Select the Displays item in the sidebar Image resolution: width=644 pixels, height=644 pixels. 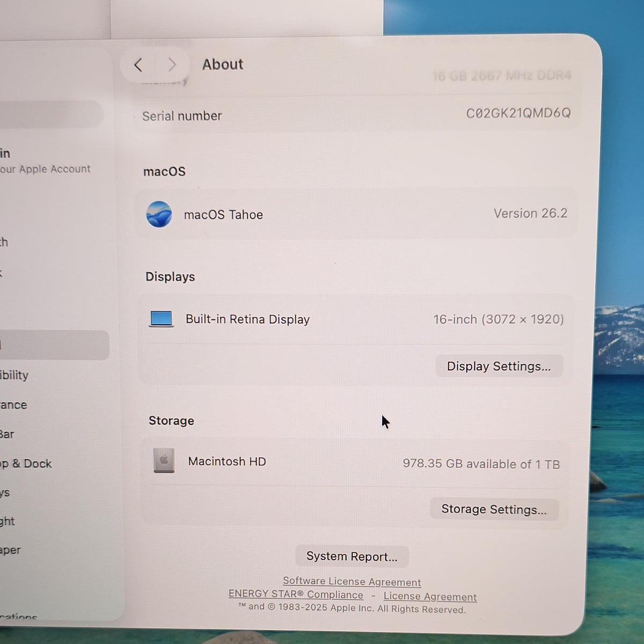coord(5,493)
